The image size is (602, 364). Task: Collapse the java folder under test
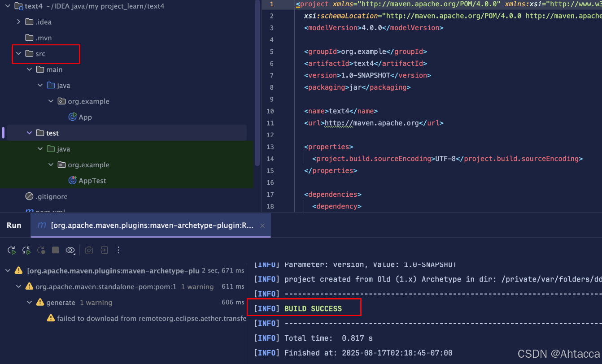tap(40, 149)
